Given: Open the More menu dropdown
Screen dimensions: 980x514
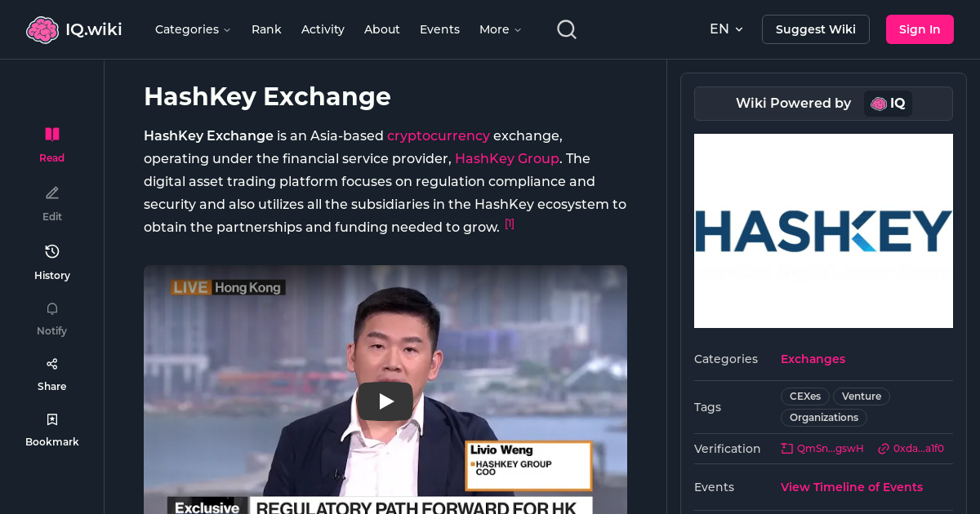Looking at the screenshot, I should [499, 29].
